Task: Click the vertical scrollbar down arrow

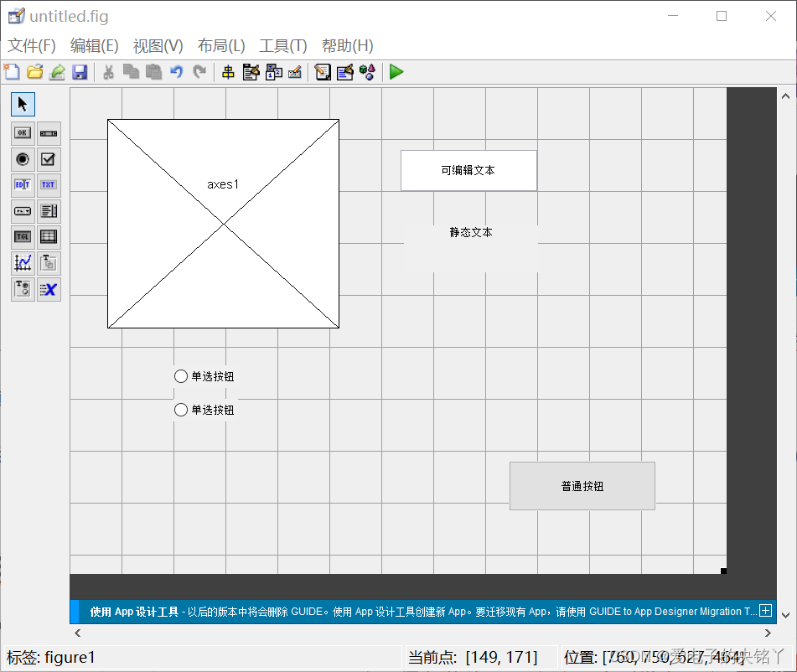Action: tap(785, 615)
